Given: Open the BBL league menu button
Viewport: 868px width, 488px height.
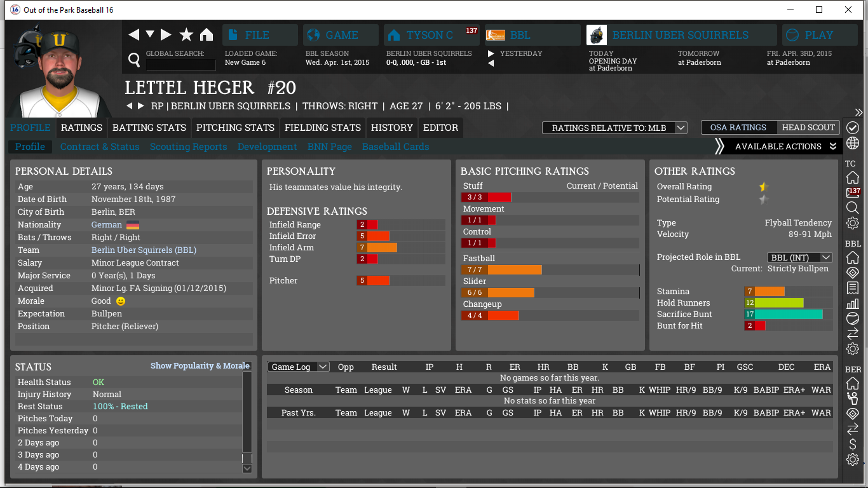Looking at the screenshot, I should click(x=532, y=35).
